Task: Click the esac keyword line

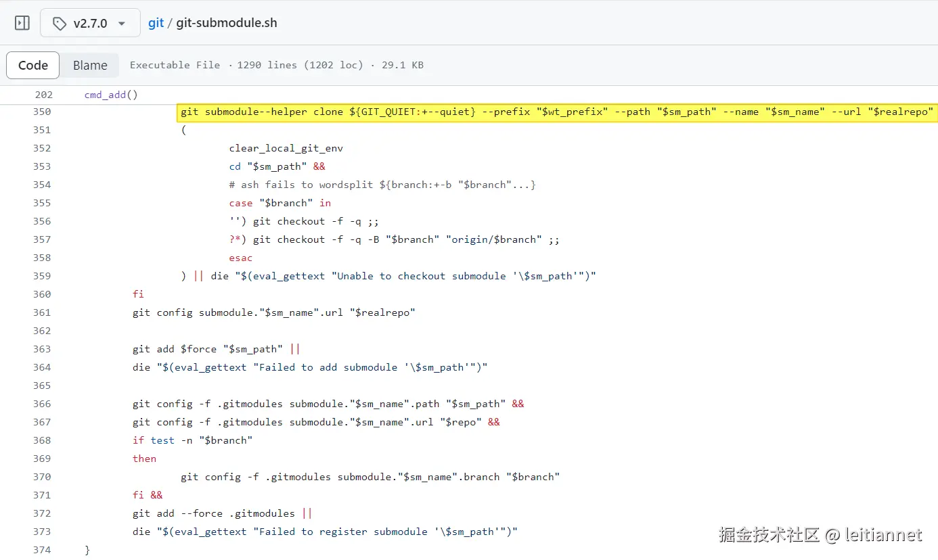Action: point(241,258)
